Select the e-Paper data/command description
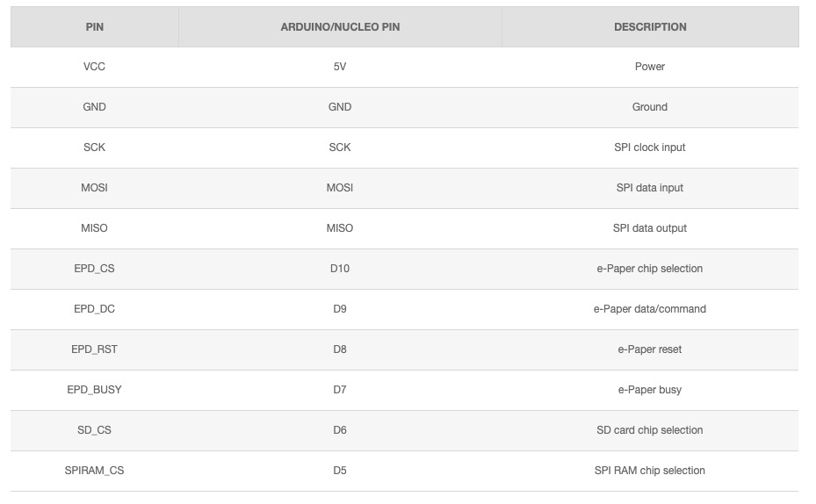 pyautogui.click(x=650, y=309)
